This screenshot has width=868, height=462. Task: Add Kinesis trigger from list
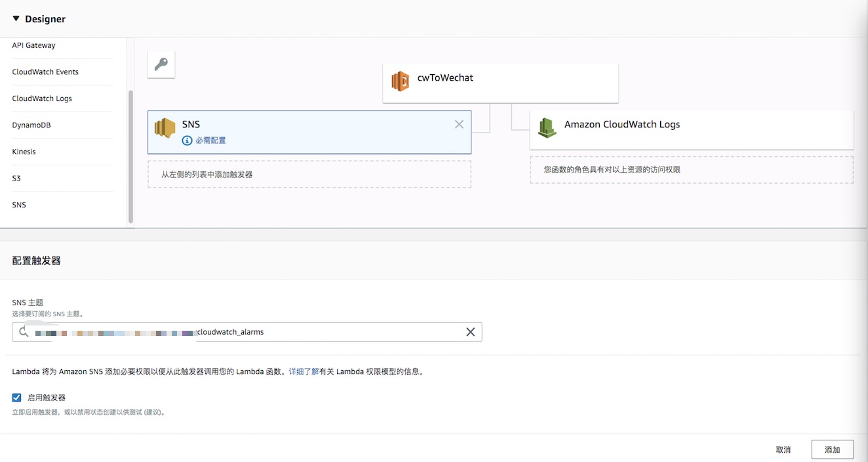tap(24, 152)
